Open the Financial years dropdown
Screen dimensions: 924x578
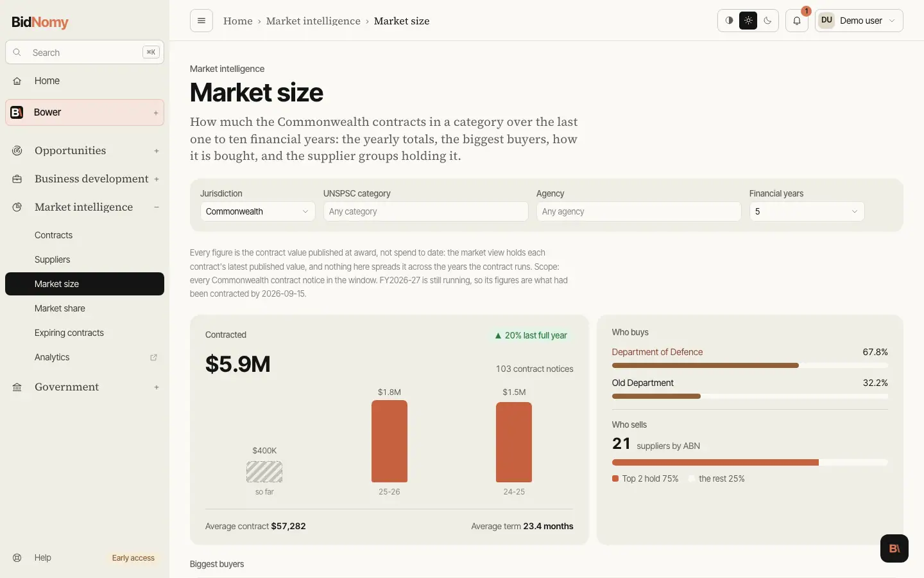807,211
